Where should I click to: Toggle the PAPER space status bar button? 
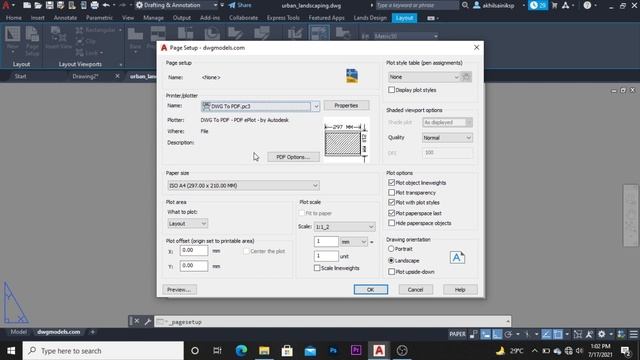457,334
